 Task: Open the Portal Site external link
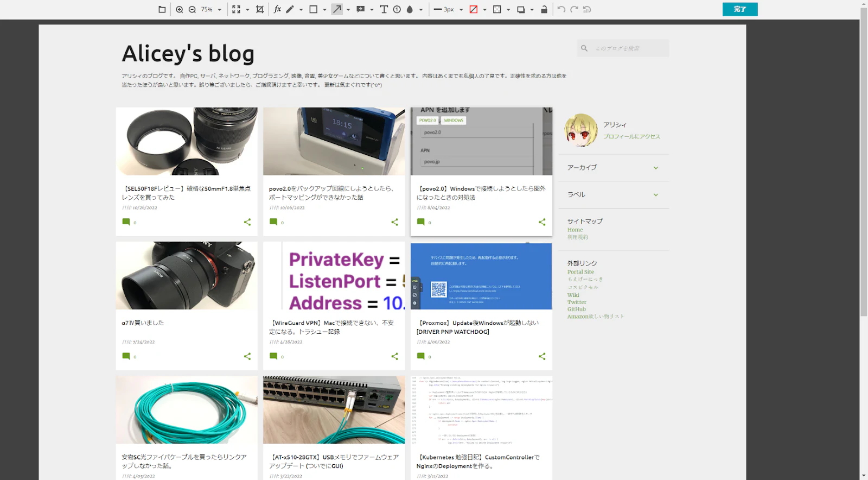pos(580,272)
